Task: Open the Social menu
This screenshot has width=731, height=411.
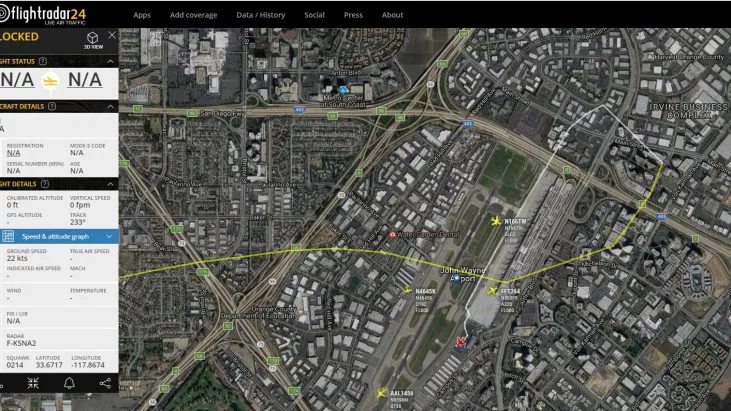Action: [314, 15]
